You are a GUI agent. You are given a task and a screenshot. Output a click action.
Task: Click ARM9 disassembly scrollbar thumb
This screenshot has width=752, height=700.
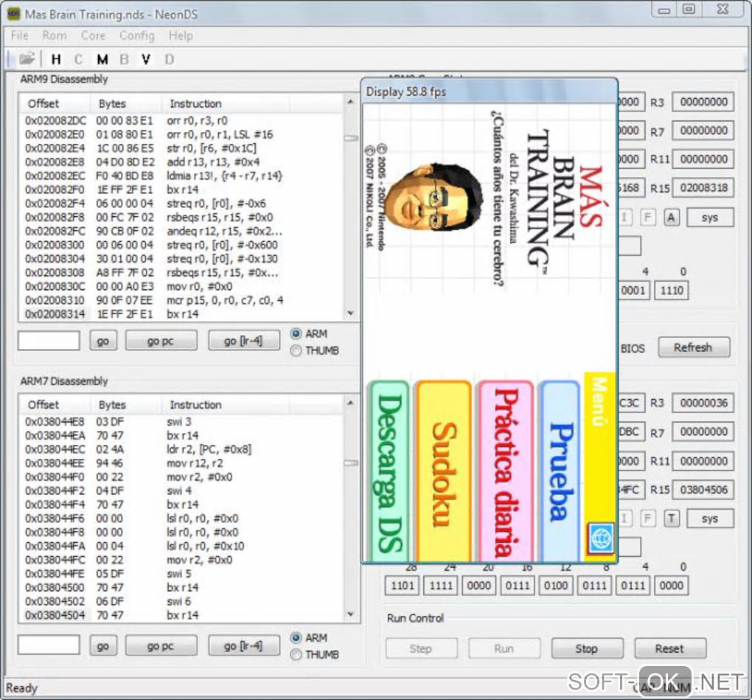351,139
